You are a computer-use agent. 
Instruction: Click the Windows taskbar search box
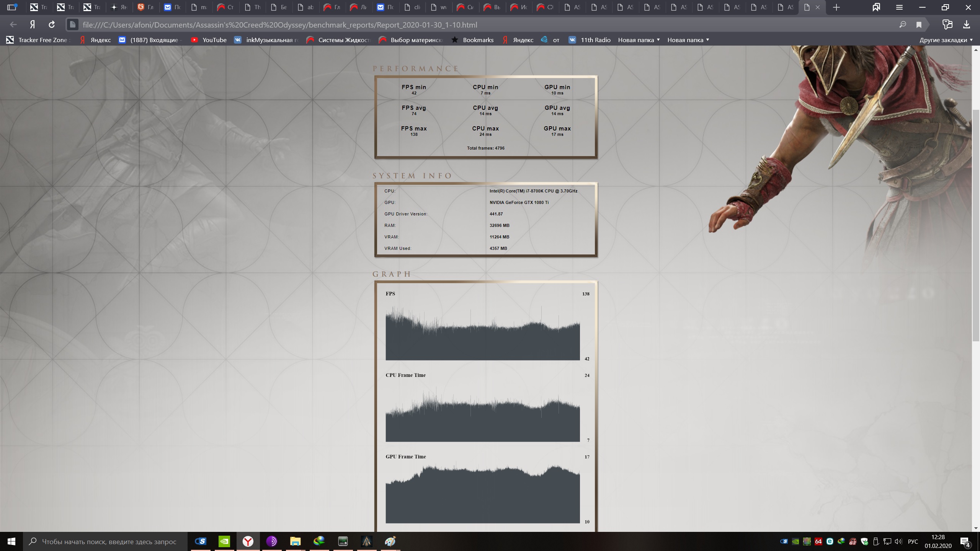(x=109, y=541)
